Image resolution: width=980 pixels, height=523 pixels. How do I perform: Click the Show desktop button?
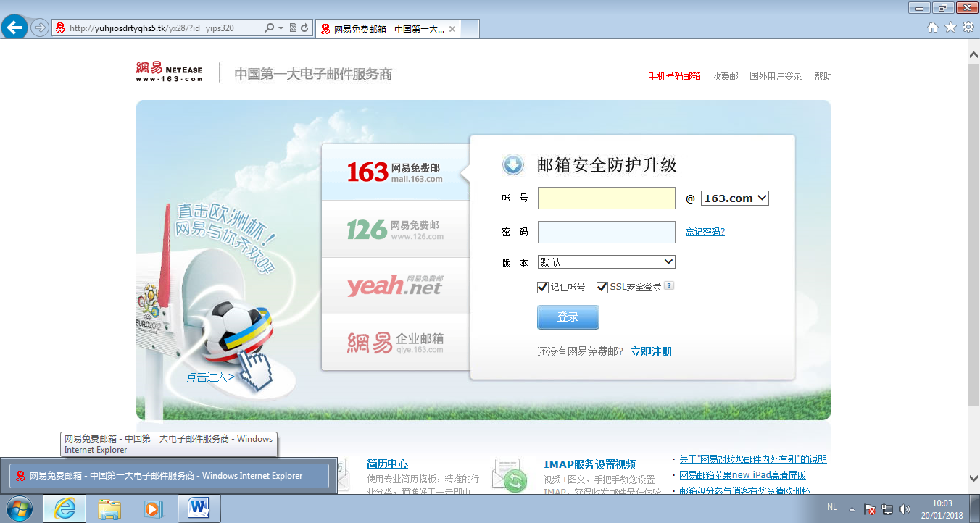click(975, 509)
